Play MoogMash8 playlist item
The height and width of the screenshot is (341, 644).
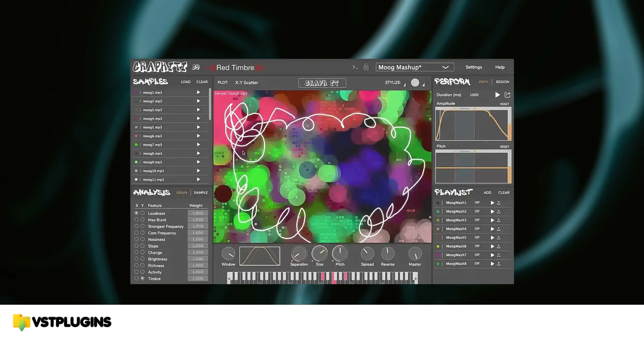492,264
